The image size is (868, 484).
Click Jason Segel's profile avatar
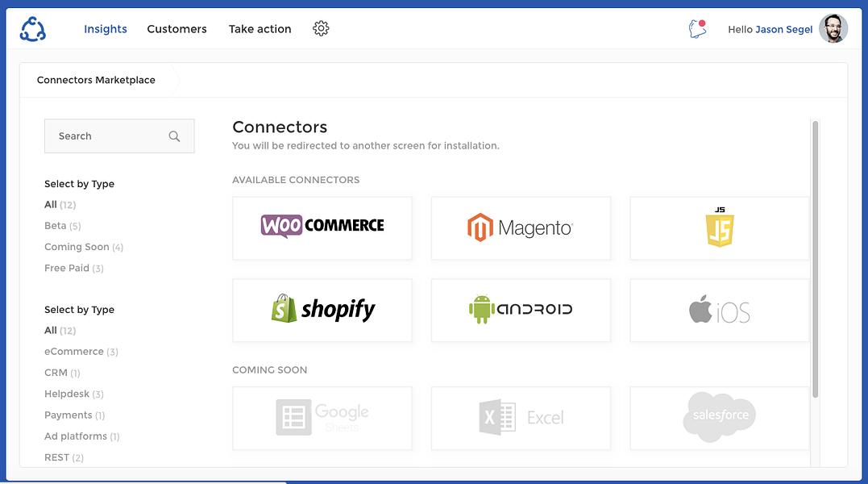click(x=833, y=29)
